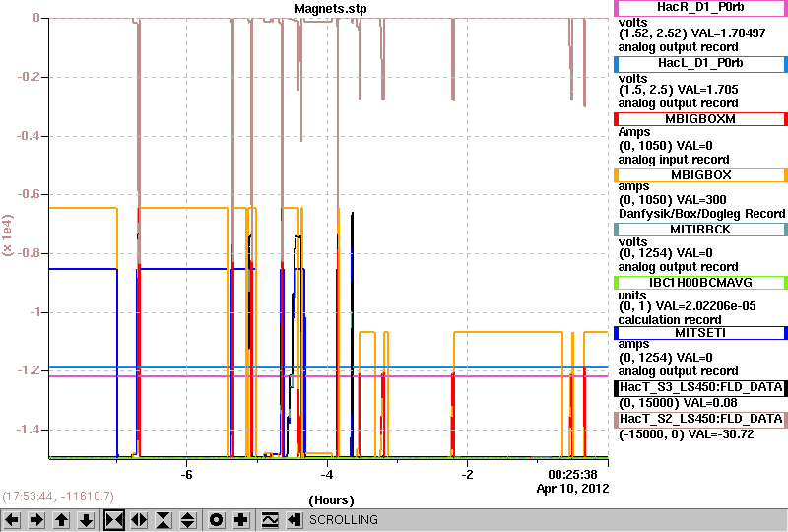This screenshot has width=788, height=532.
Task: Click the Amps units label under MBIGBOXM
Action: (x=634, y=132)
